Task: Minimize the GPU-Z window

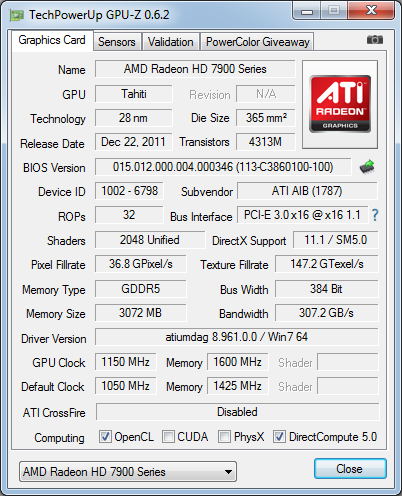Action: pyautogui.click(x=307, y=12)
